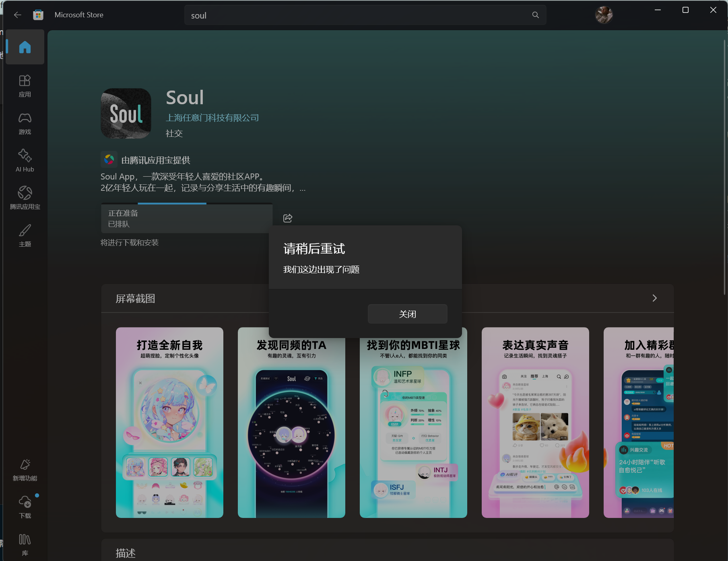The width and height of the screenshot is (728, 561).
Task: Close the Microsoft Store window
Action: click(713, 10)
